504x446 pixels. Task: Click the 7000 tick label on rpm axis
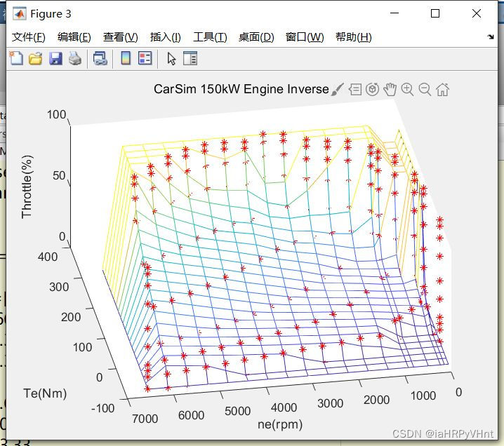tap(145, 419)
